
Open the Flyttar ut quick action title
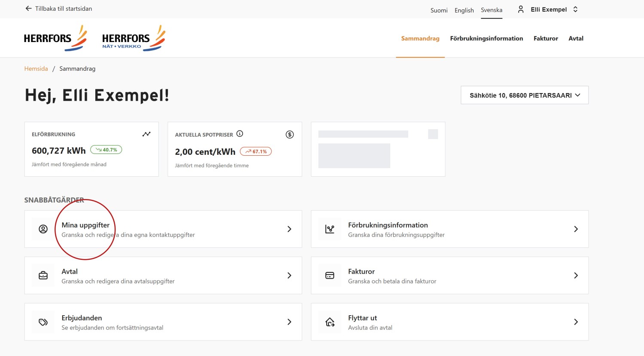pos(362,318)
